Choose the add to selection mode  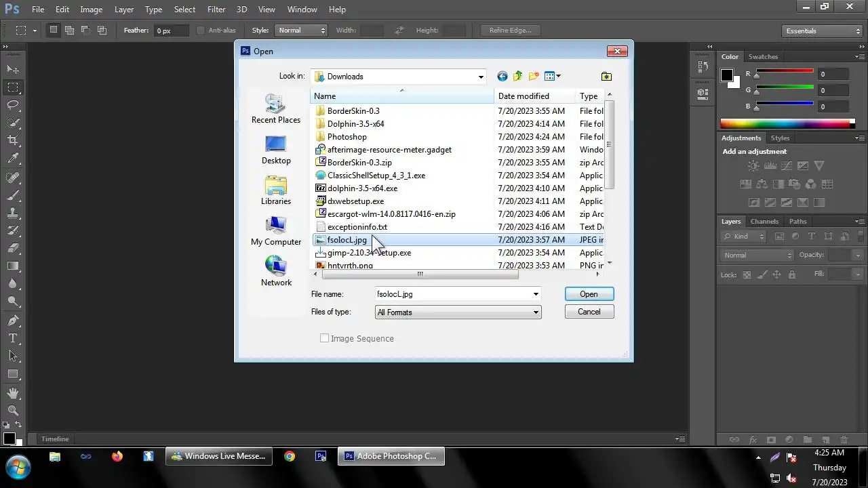[70, 30]
